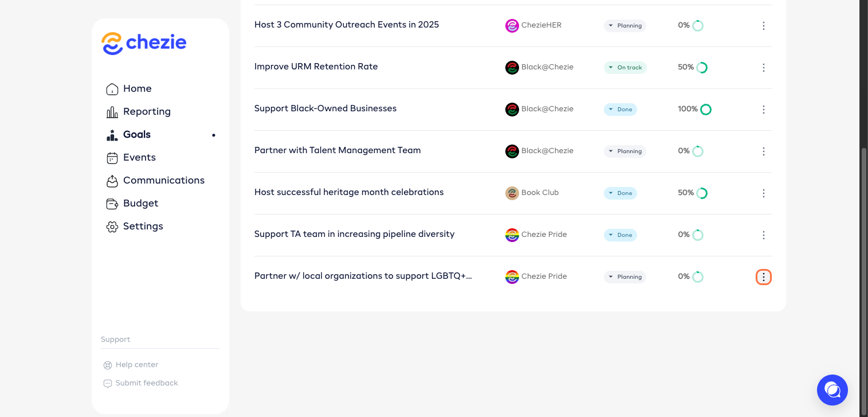Click the Reporting bar chart icon
The image size is (868, 417).
112,112
